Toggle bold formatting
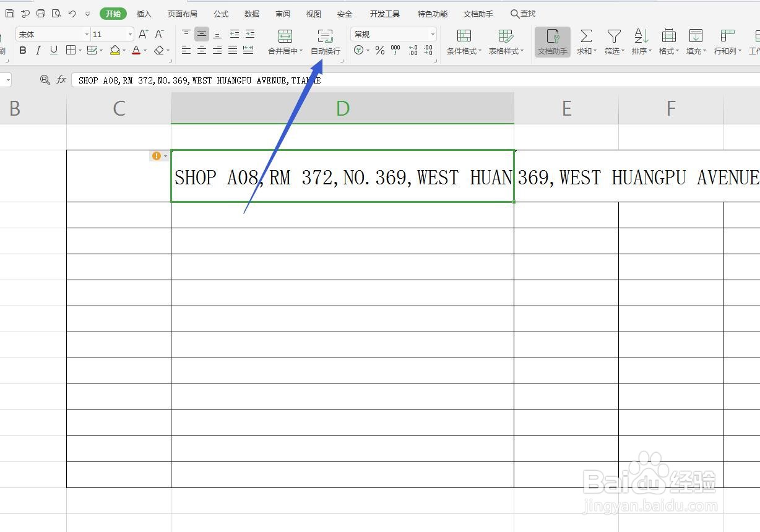The image size is (760, 532). 22,50
